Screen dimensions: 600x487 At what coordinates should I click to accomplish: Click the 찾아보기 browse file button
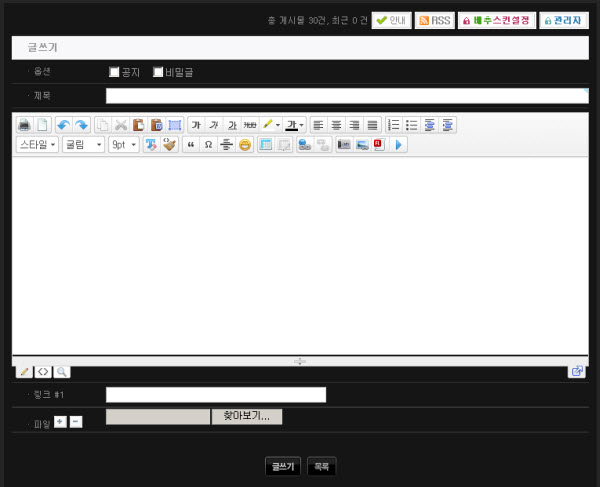[246, 416]
